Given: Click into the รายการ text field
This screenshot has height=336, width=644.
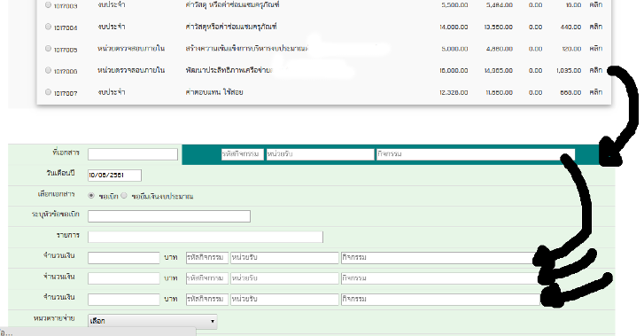Looking at the screenshot, I should pos(206,237).
